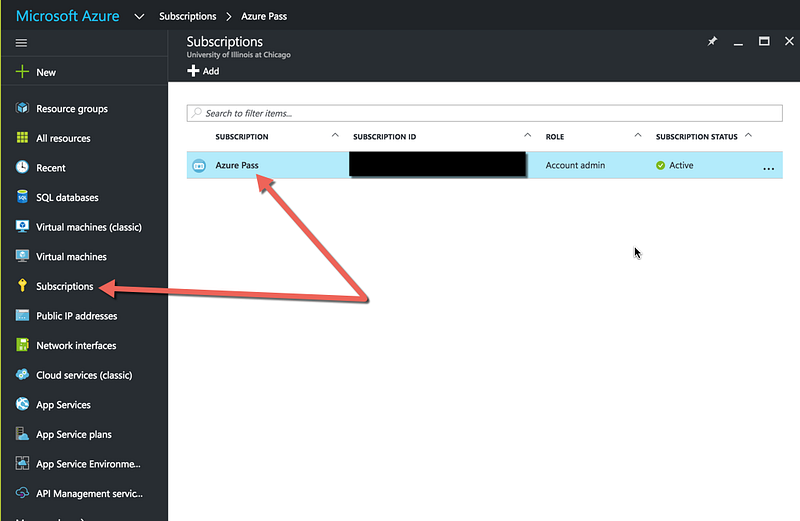800x521 pixels.
Task: Click the App Service Environments icon
Action: [x=22, y=463]
